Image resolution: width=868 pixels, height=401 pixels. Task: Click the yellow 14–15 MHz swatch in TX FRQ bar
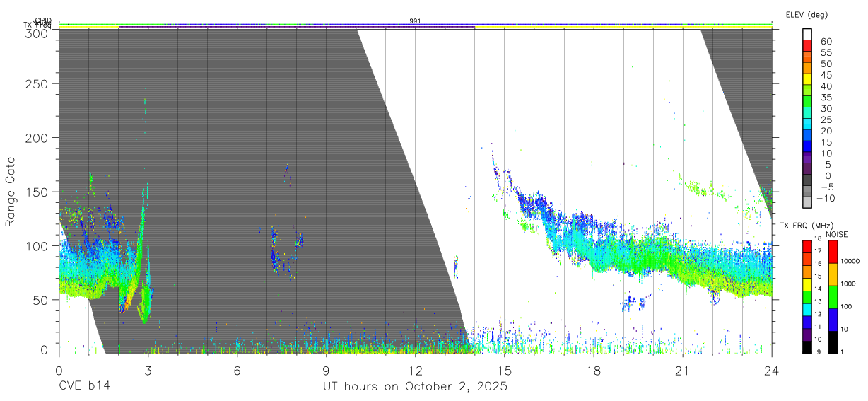point(807,283)
